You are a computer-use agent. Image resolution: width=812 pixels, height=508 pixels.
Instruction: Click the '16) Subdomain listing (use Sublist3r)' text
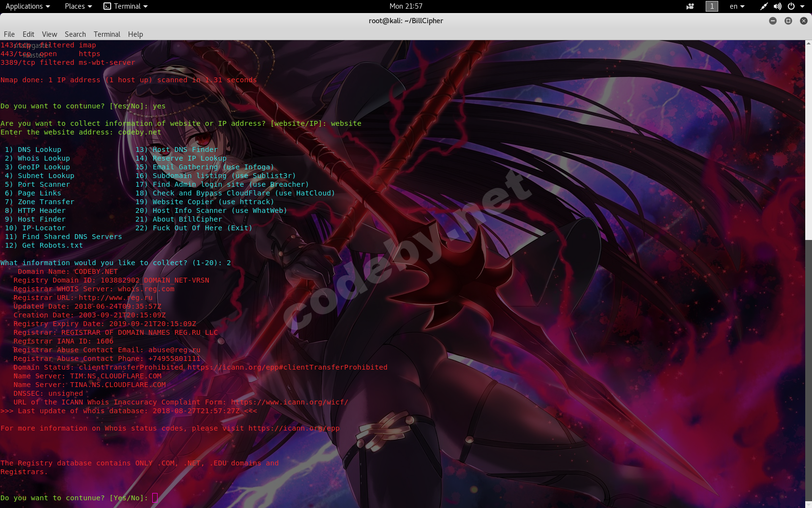216,176
